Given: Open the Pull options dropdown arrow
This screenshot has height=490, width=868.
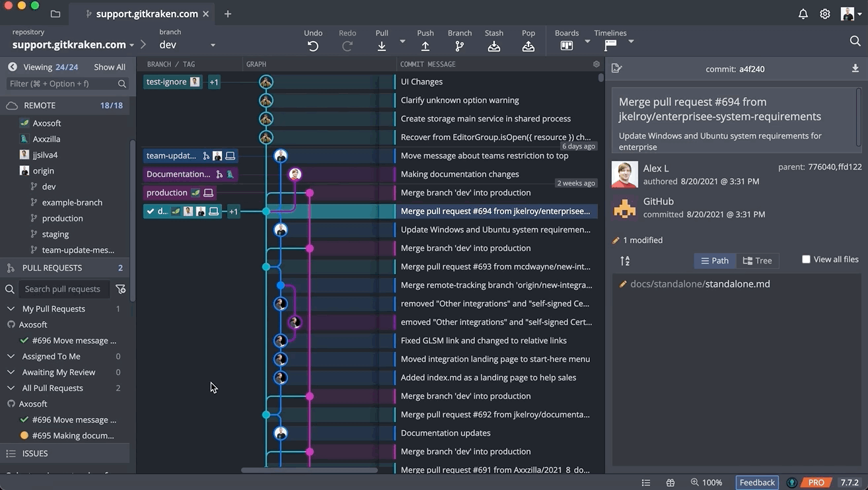Looking at the screenshot, I should point(402,42).
